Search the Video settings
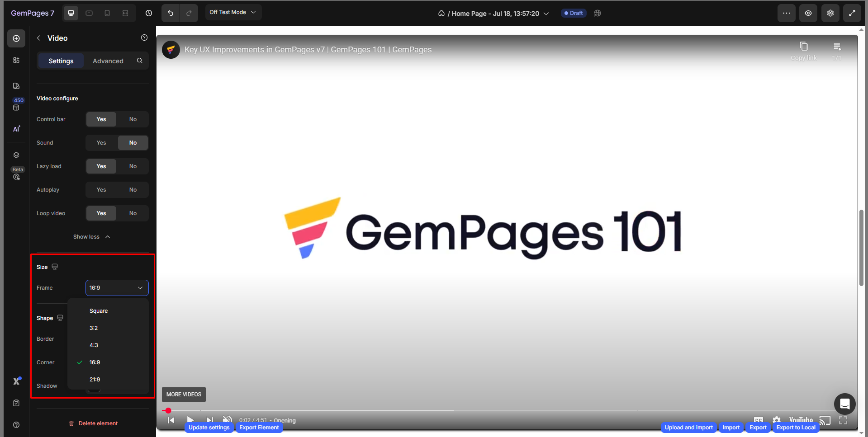This screenshot has height=437, width=868. point(140,61)
